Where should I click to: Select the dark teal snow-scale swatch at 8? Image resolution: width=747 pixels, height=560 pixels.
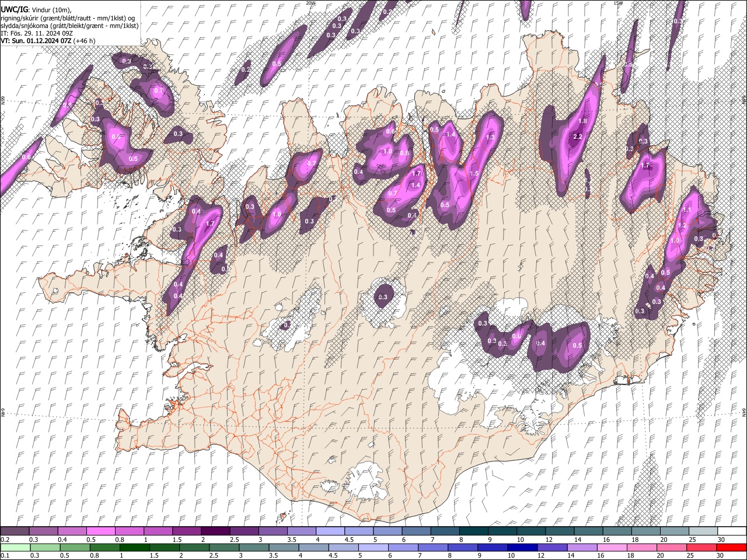[473, 531]
